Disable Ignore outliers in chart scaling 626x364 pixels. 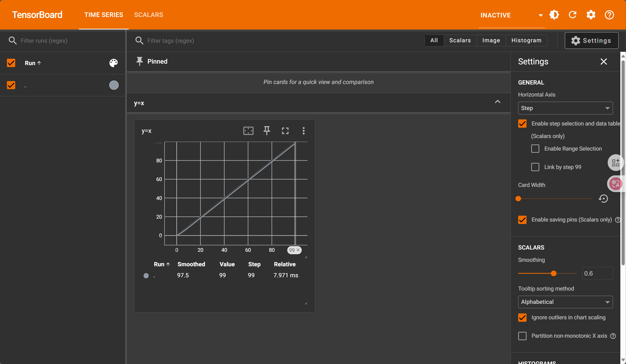(x=522, y=317)
